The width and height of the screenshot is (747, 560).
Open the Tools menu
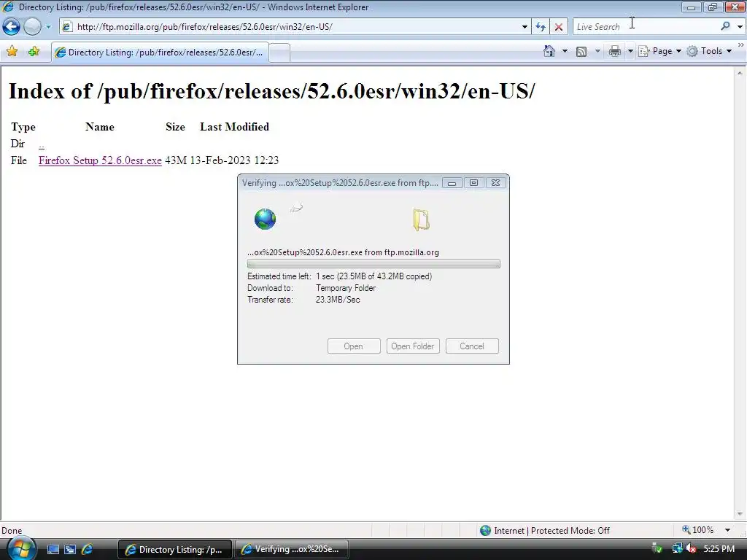(x=709, y=51)
